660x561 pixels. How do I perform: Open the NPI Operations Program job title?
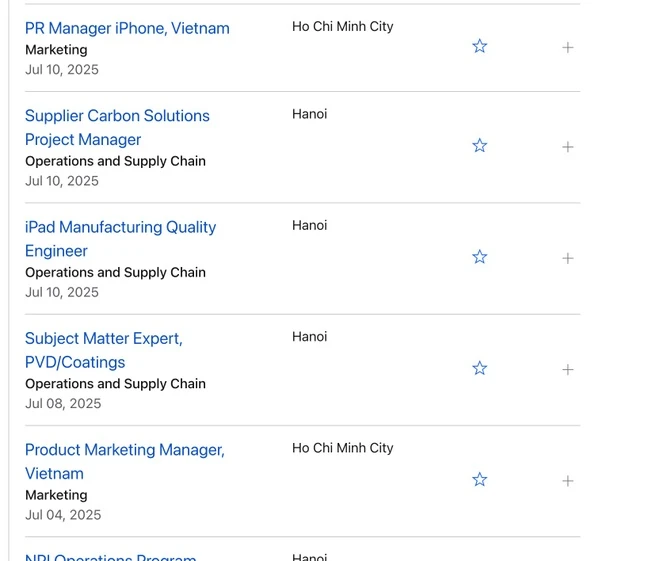[x=110, y=556]
